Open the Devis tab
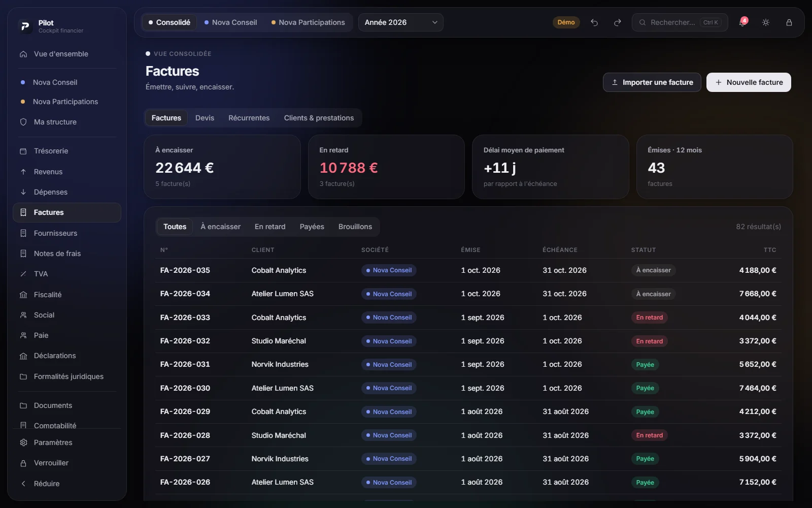812x508 pixels. [x=205, y=118]
